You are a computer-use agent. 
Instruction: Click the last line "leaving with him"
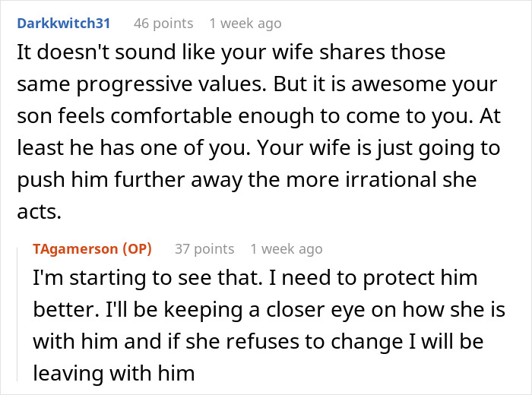tap(114, 373)
